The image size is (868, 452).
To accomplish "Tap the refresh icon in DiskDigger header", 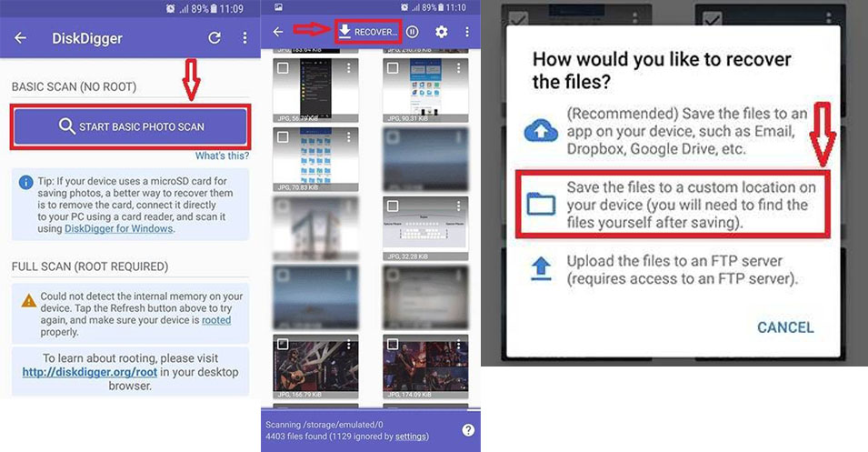I will point(215,37).
